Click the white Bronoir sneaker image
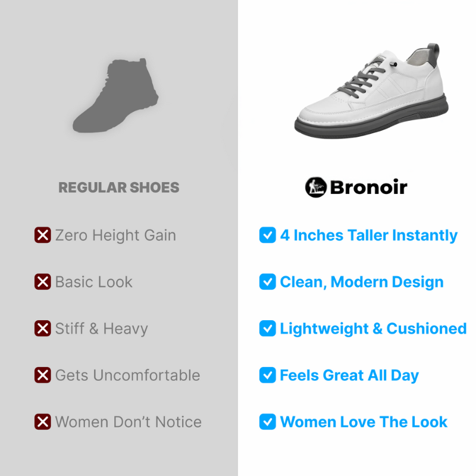The width and height of the screenshot is (476, 476). (371, 91)
